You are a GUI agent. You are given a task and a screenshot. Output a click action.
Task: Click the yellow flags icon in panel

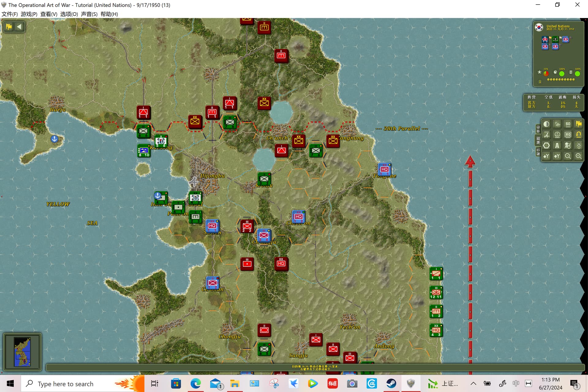pyautogui.click(x=579, y=124)
